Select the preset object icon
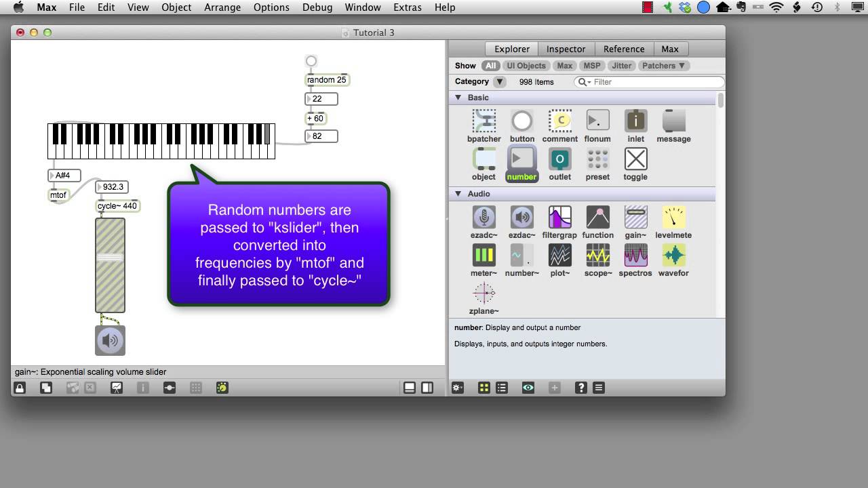 [x=597, y=159]
